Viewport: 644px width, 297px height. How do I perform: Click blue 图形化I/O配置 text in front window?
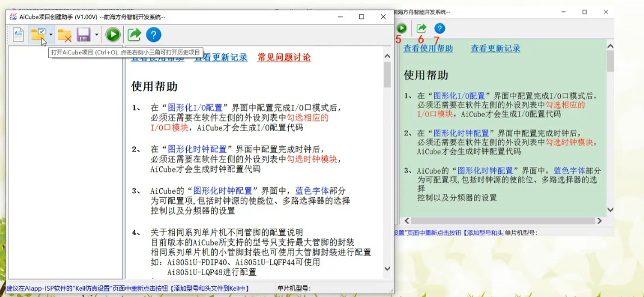[x=195, y=108]
